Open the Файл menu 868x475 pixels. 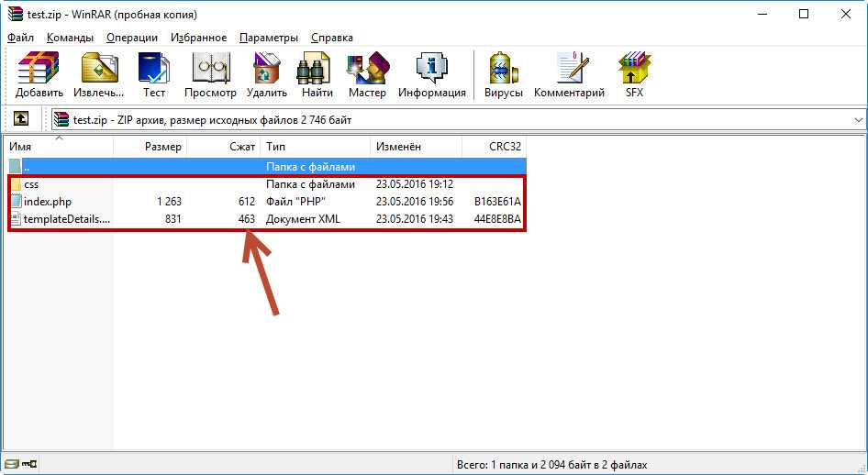(x=20, y=38)
